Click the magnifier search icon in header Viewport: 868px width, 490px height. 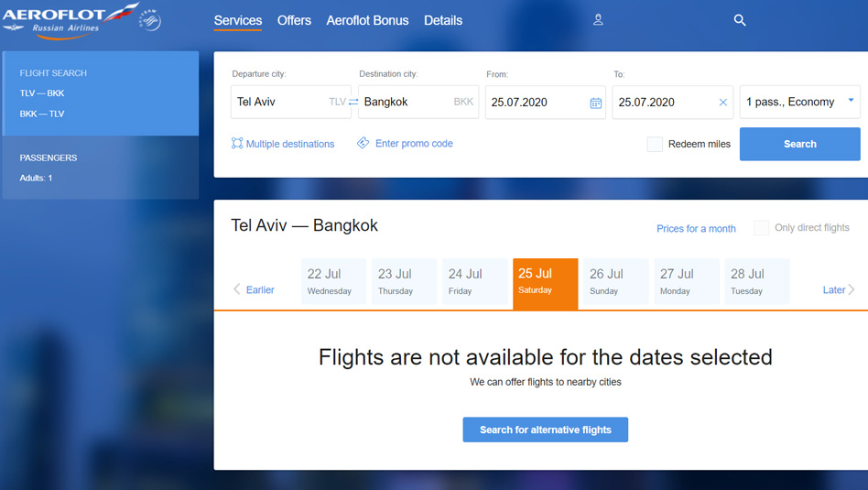click(740, 20)
